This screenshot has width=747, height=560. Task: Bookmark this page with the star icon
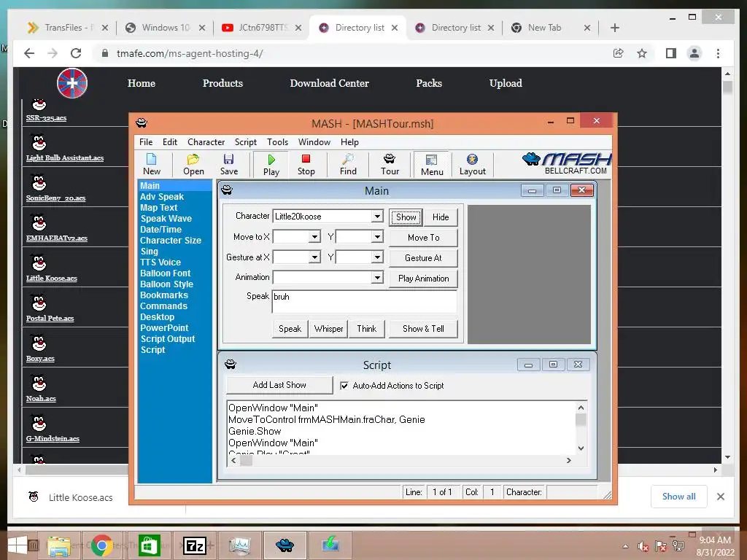tap(642, 53)
